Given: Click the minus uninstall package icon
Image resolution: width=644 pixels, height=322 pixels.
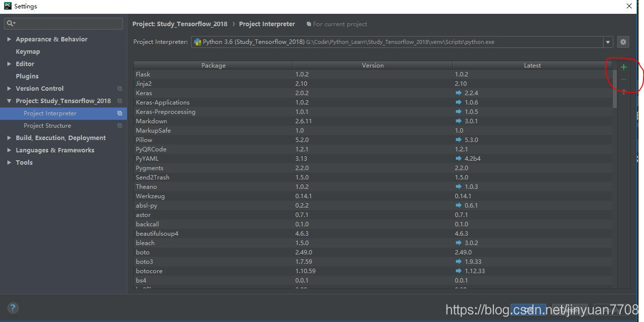Looking at the screenshot, I should [x=624, y=79].
